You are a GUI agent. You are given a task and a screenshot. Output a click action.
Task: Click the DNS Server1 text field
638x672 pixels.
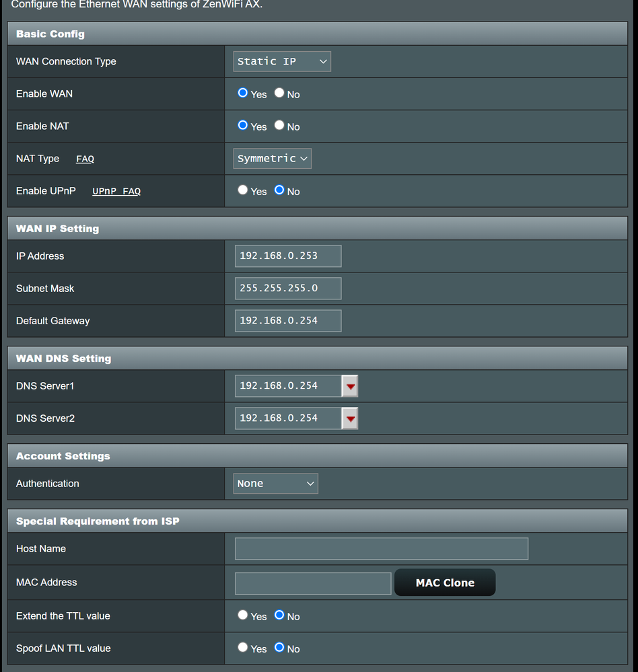pyautogui.click(x=287, y=386)
